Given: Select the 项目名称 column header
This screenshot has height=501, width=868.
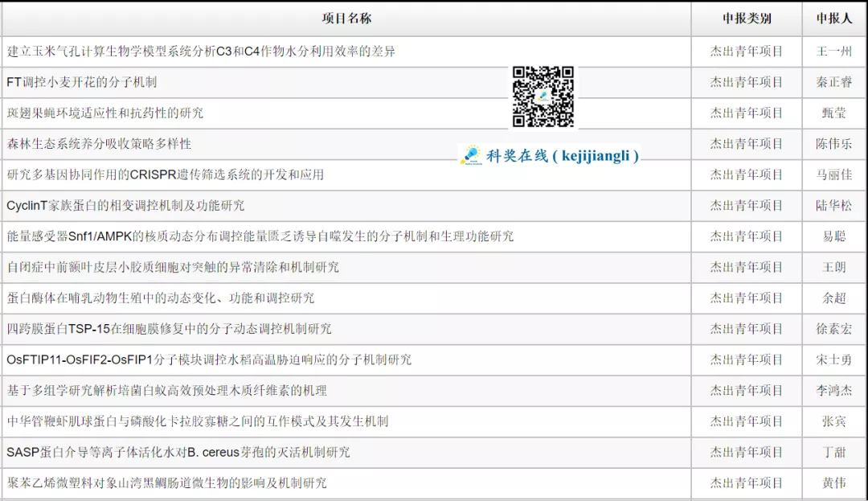Looking at the screenshot, I should (x=346, y=18).
